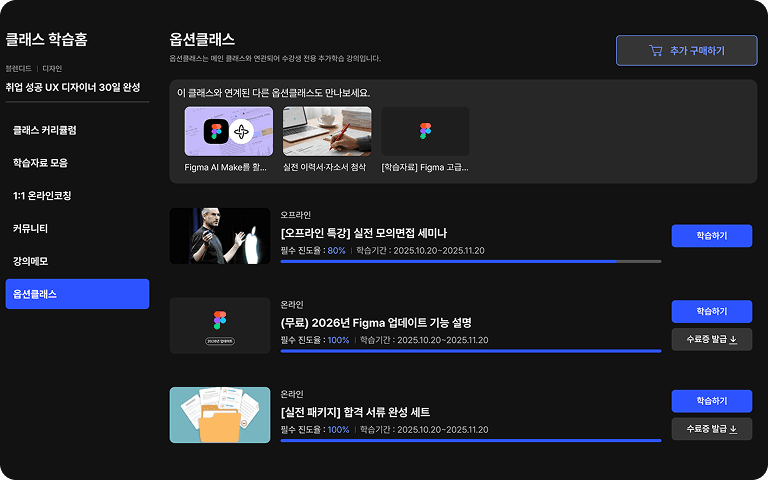Click Figma logo in [학습자료] thumbnail
Screen dimensions: 768x480
[426, 131]
